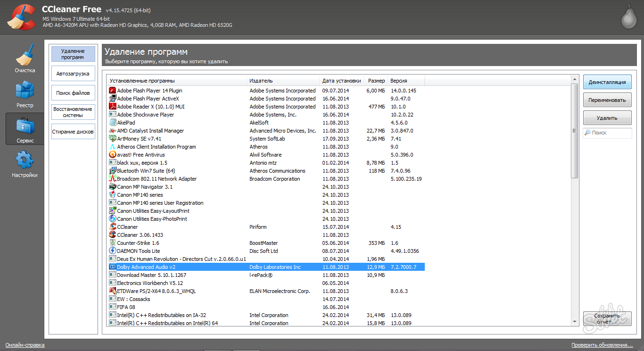
Task: Click the Dolby Advanced Audio v2 icon
Action: (113, 267)
